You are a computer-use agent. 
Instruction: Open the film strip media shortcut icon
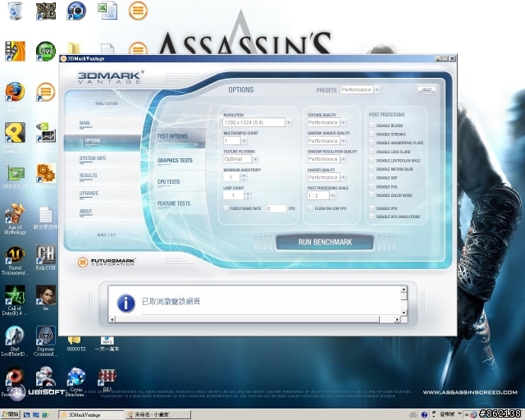point(15,51)
